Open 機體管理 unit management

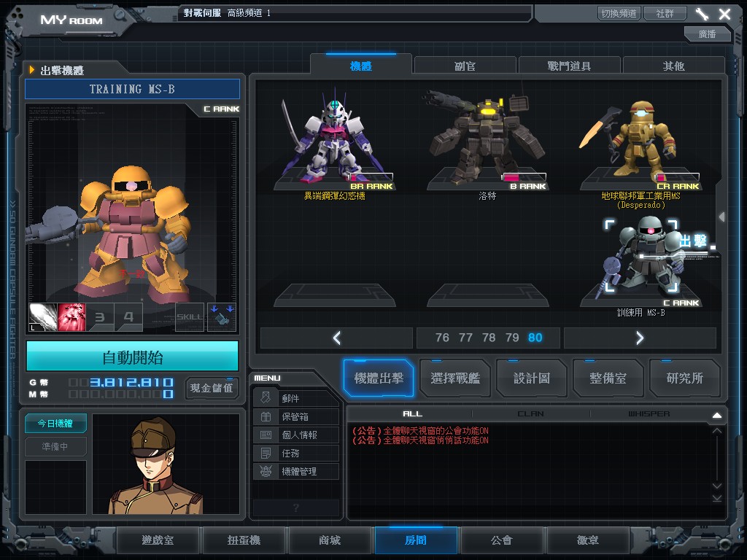coord(296,472)
